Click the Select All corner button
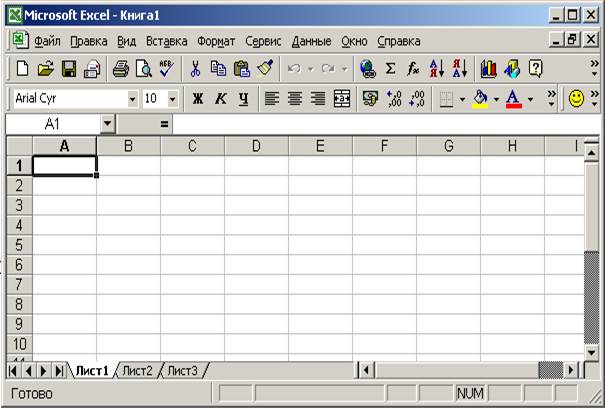The image size is (605, 409). pyautogui.click(x=20, y=146)
